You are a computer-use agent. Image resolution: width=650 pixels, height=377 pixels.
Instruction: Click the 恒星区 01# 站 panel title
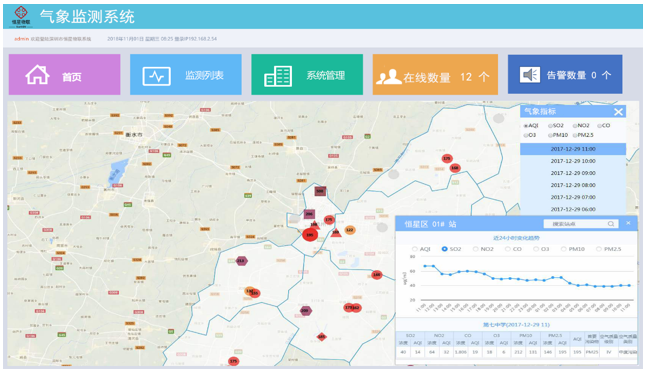pyautogui.click(x=430, y=224)
